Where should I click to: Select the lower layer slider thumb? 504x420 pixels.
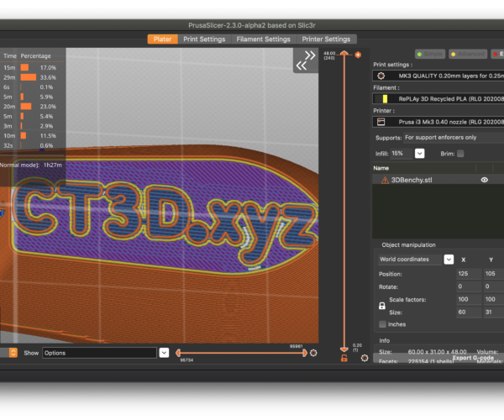pos(344,349)
